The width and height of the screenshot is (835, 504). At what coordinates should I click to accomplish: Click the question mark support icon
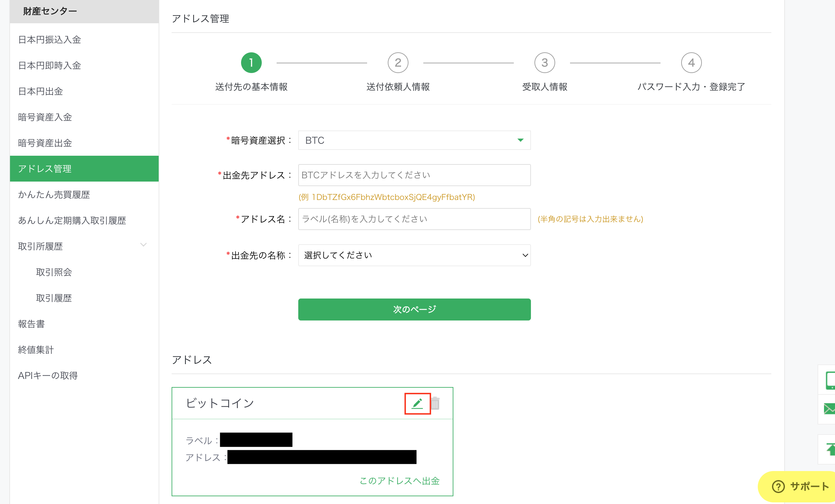(778, 487)
